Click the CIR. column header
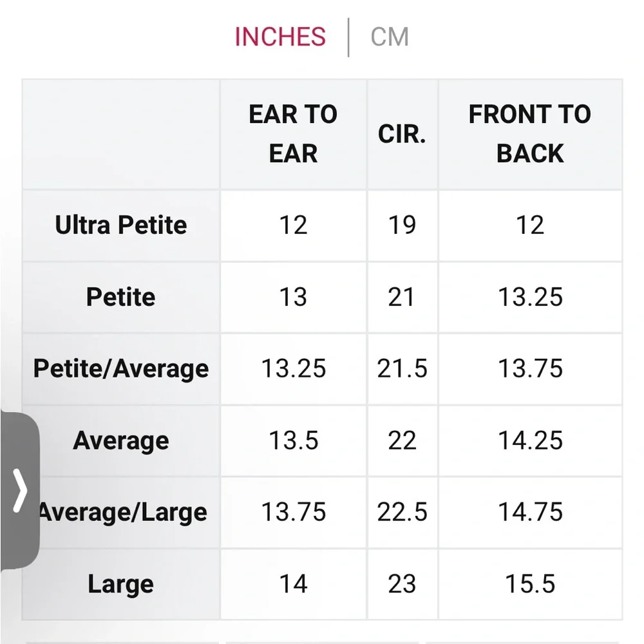The image size is (644, 644). (x=402, y=134)
